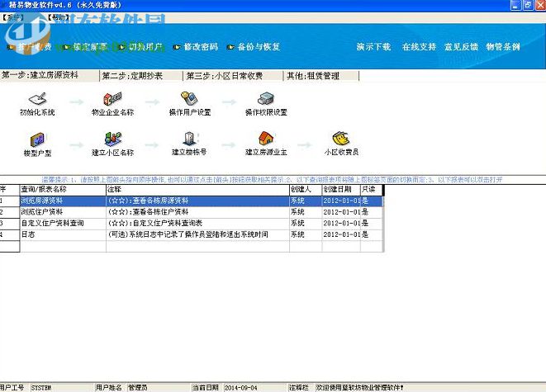Click the 切换用户 toolbar label

(x=145, y=47)
